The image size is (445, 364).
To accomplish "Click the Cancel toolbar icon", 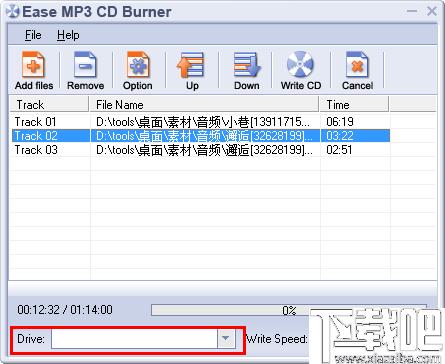I will click(x=357, y=71).
